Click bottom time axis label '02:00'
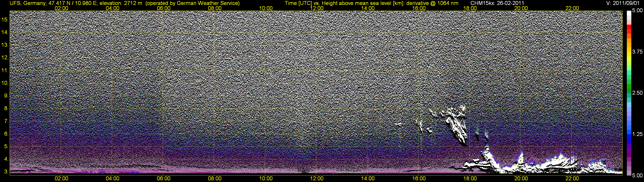 click(61, 179)
